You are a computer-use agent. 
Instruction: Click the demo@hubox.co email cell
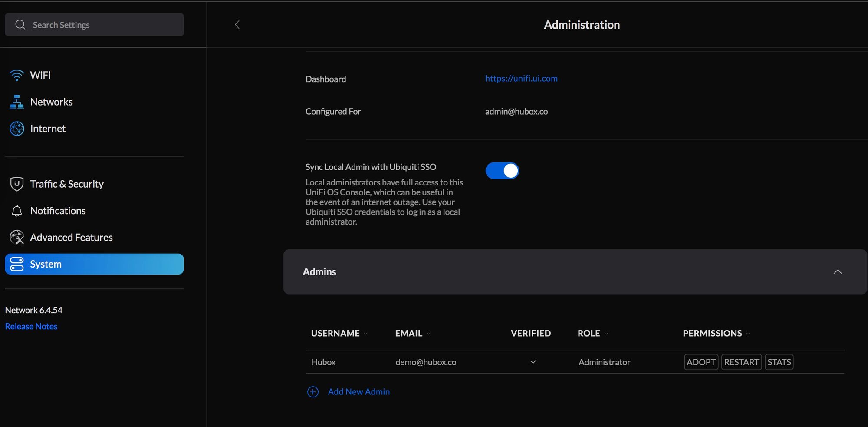[x=426, y=362]
